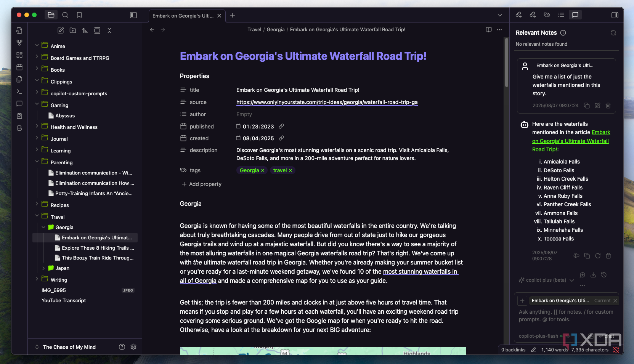Copy the user's chat message
This screenshot has width=634, height=364.
tap(587, 106)
